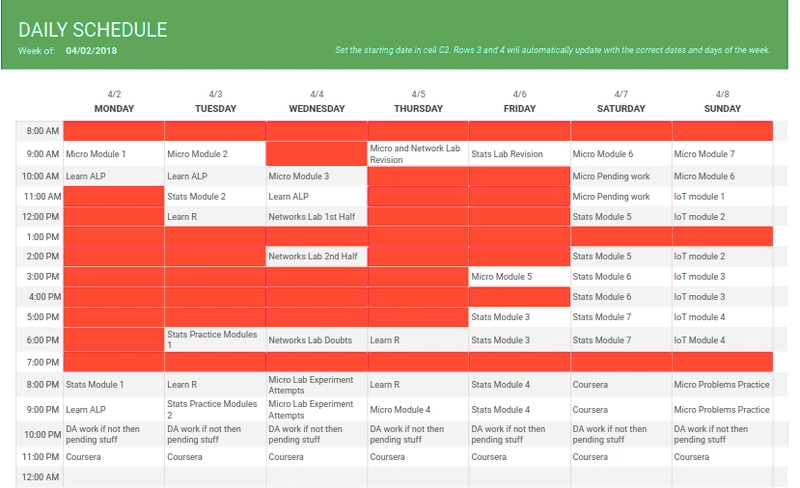Click the DAILY SCHEDULE title

[x=93, y=30]
